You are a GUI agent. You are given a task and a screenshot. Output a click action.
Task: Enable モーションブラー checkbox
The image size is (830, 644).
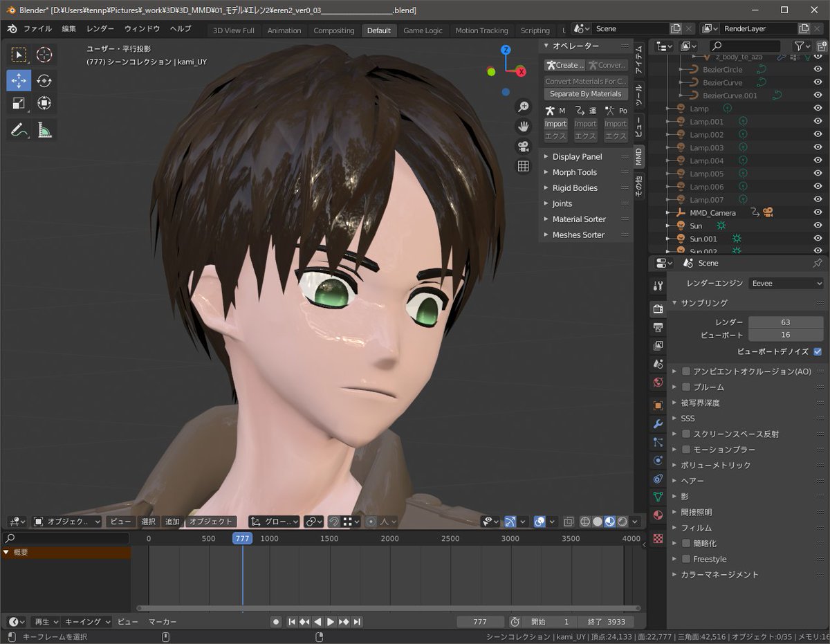point(686,450)
